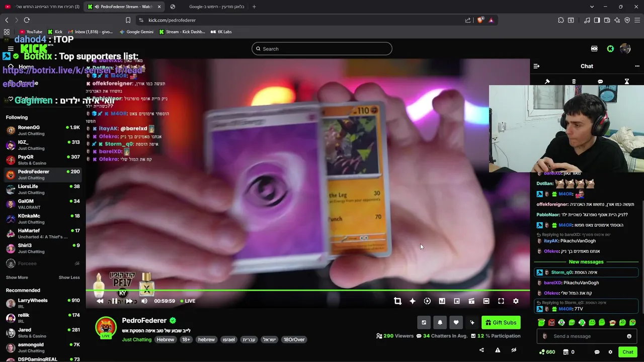
Task: Click the replay buffer circular icon in player
Action: click(x=427, y=301)
